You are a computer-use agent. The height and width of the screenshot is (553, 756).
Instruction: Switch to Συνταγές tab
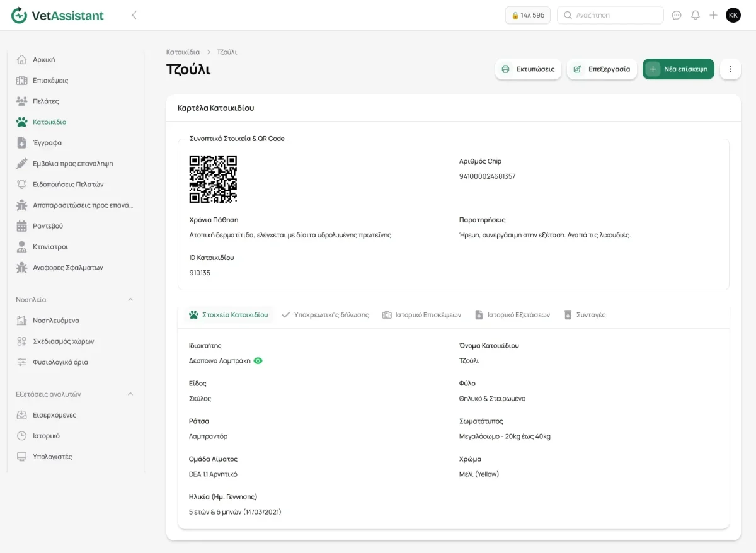pos(584,314)
